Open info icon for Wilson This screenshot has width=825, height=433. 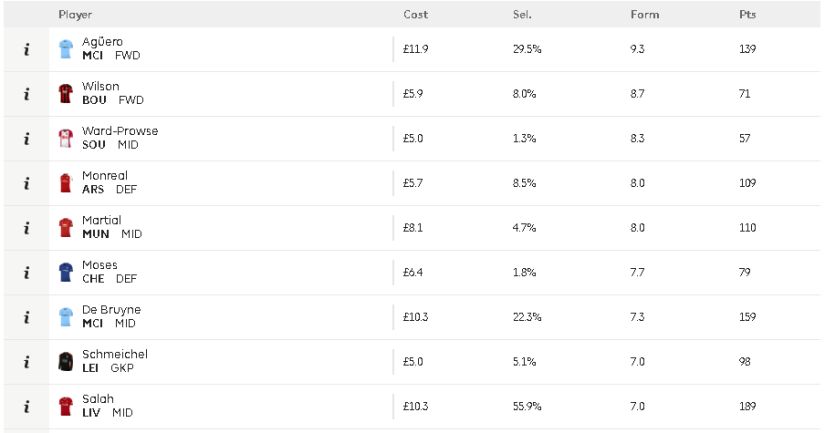click(x=26, y=94)
